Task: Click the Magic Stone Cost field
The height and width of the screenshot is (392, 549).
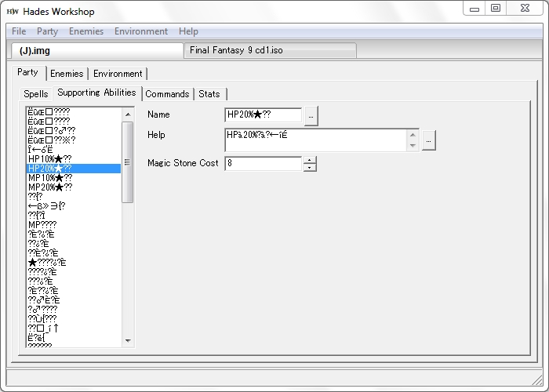Action: pos(263,163)
